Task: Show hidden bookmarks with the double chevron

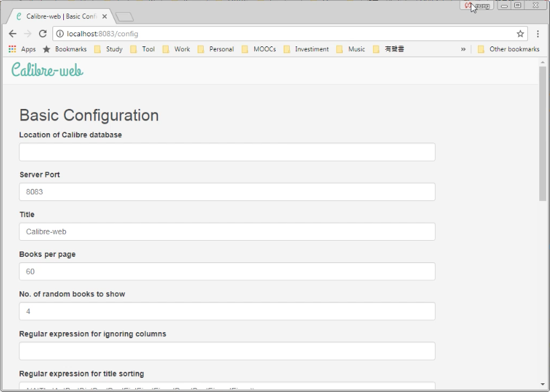Action: click(x=463, y=49)
